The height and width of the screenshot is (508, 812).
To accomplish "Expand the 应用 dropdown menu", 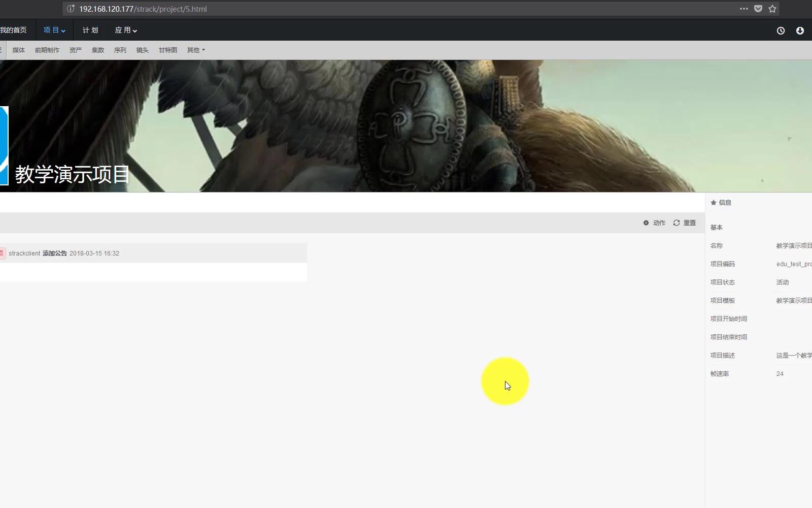I will (x=126, y=30).
